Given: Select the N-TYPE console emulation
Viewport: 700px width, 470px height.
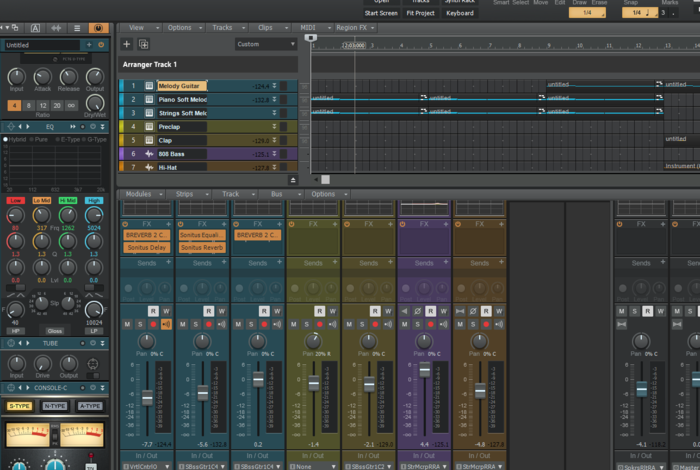Looking at the screenshot, I should [x=54, y=406].
